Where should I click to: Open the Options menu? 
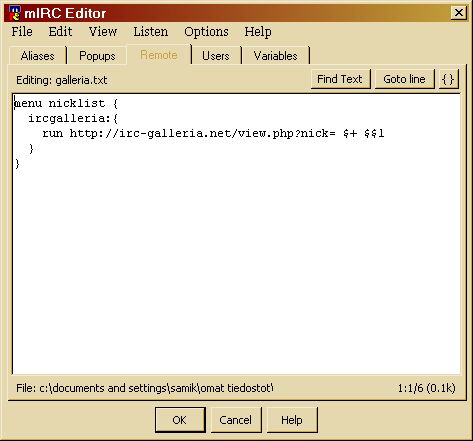(206, 32)
